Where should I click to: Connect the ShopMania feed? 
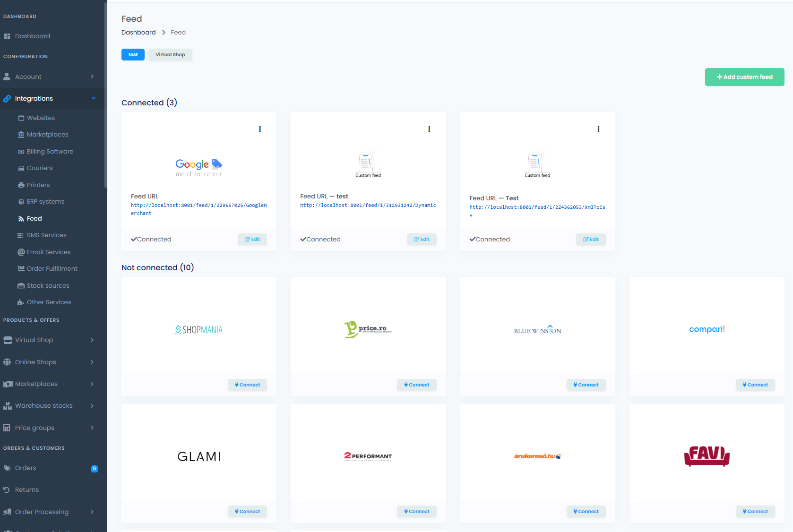(247, 385)
